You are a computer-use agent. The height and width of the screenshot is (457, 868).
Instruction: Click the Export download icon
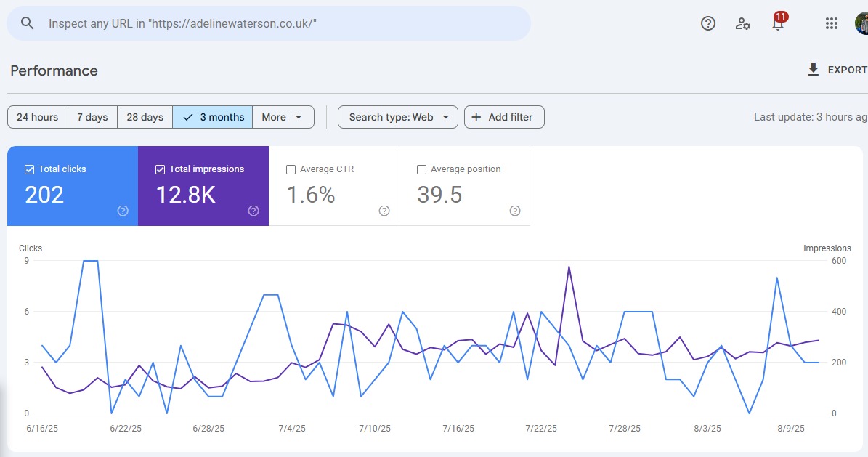coord(812,69)
